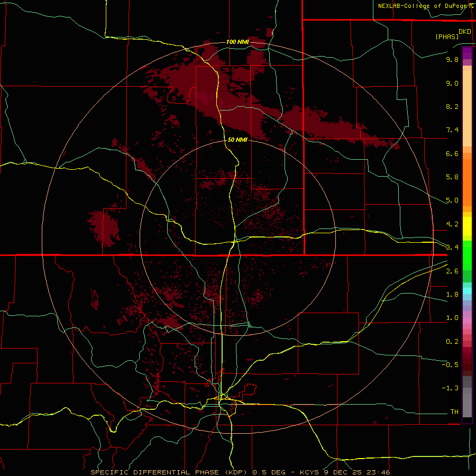This screenshot has width=476, height=476.
Task: Click the 50 NMI range ring label
Action: 237,140
